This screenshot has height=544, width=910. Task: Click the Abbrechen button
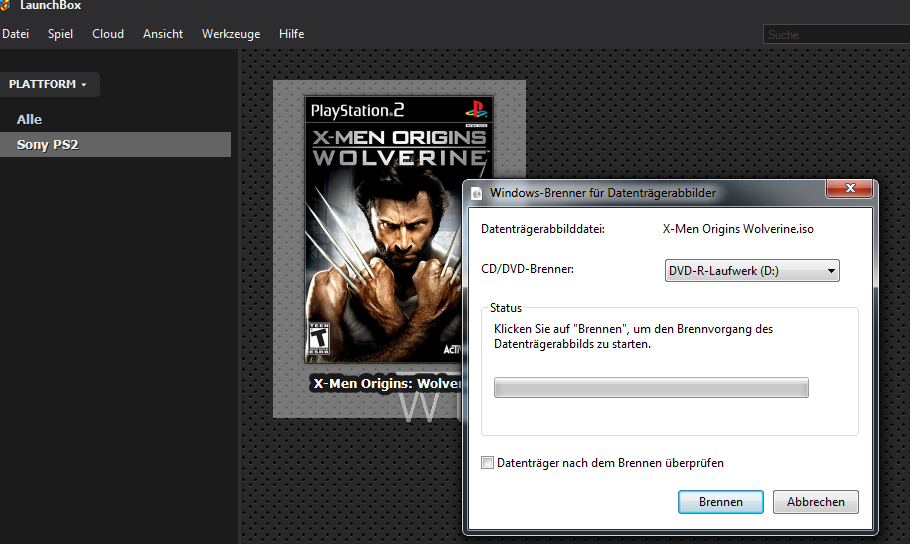815,502
